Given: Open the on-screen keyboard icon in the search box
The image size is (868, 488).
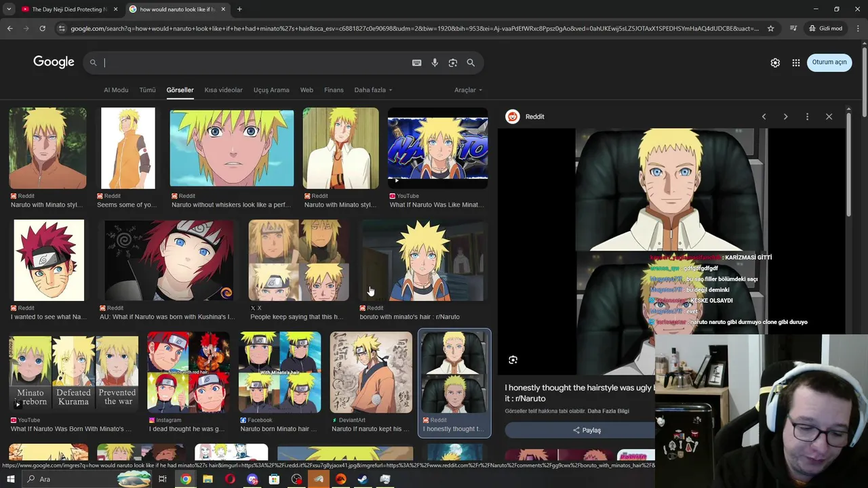Looking at the screenshot, I should pos(416,62).
